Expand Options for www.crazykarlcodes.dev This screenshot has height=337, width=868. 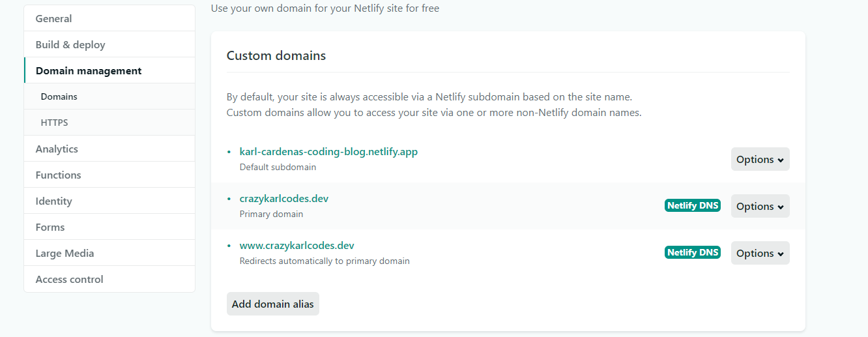point(760,254)
